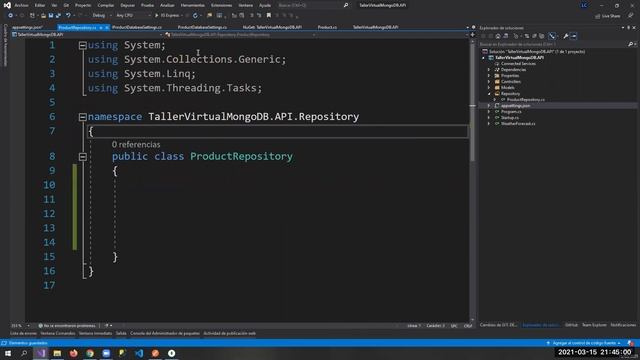Open Consola del Administrador de paquetes tab

(165, 333)
